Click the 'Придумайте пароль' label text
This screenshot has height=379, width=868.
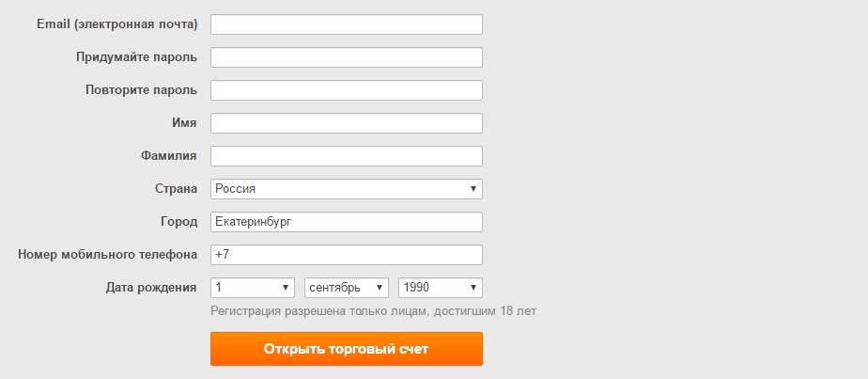(136, 57)
